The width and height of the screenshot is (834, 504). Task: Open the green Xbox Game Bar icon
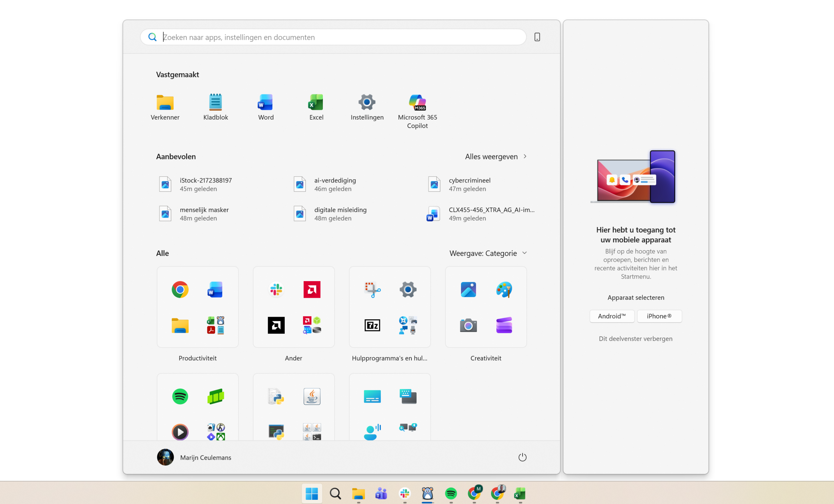215,396
